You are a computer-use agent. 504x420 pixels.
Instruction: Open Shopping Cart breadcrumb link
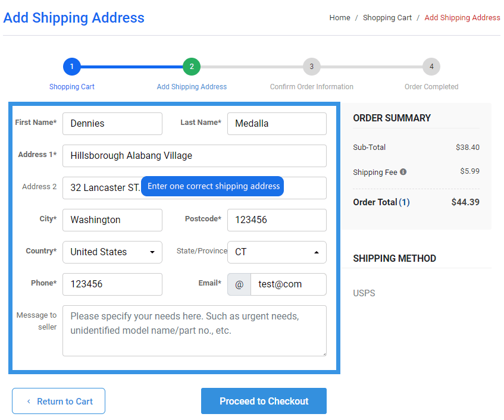pos(387,18)
